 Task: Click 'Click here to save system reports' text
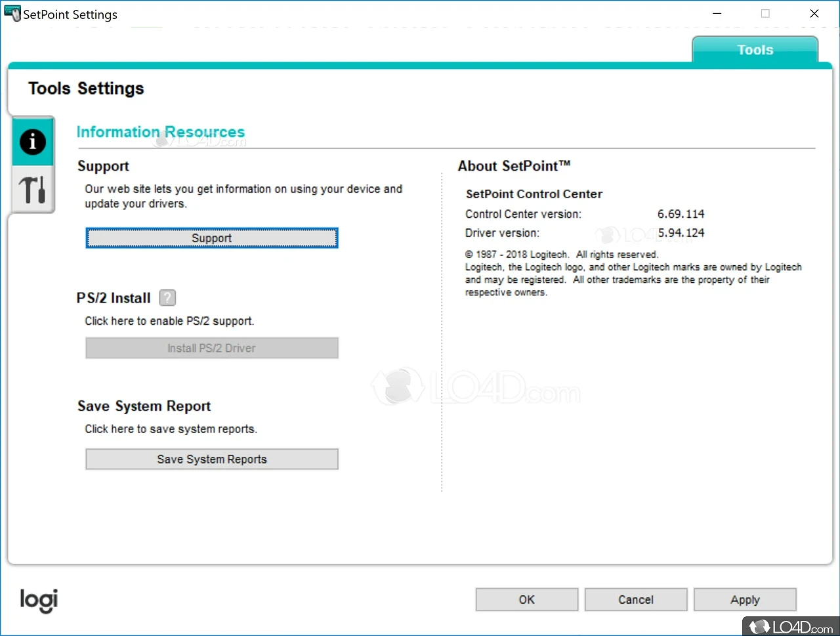(171, 429)
